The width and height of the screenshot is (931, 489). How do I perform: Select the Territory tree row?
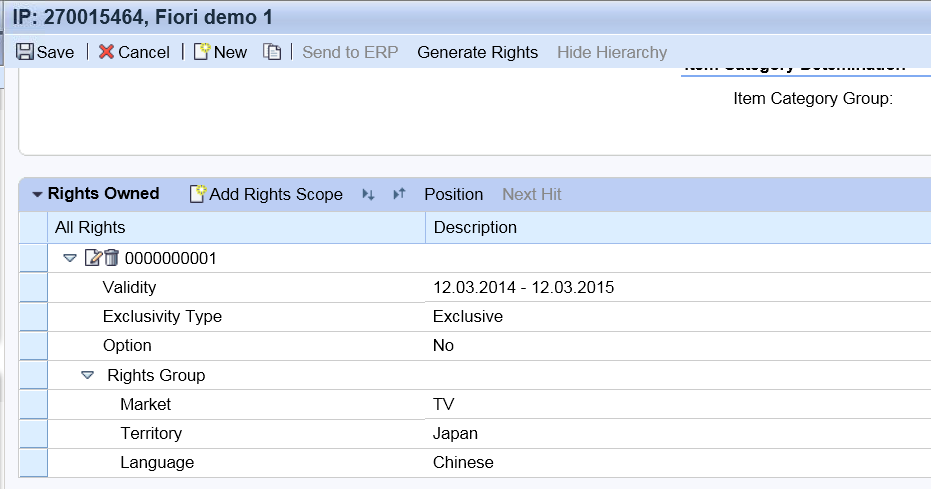(151, 433)
